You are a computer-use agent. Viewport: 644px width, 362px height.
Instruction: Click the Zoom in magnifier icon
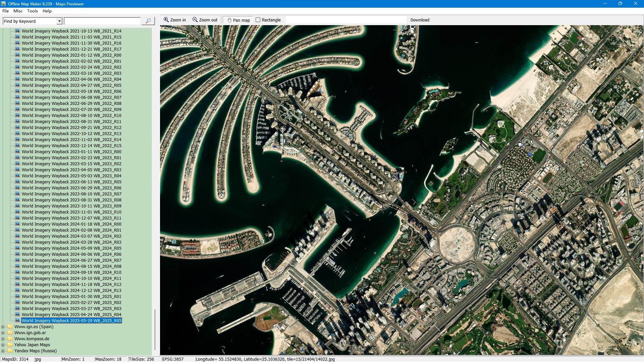166,20
